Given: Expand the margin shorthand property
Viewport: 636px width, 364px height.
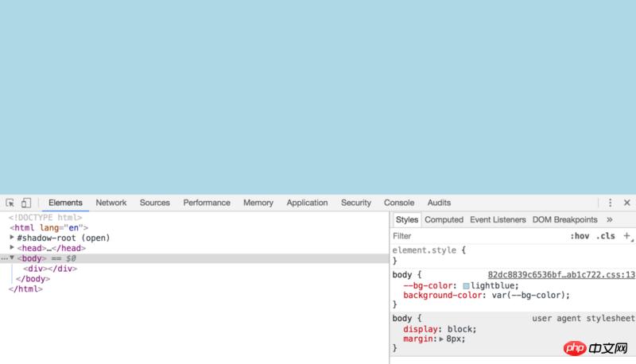Looking at the screenshot, I should click(441, 339).
